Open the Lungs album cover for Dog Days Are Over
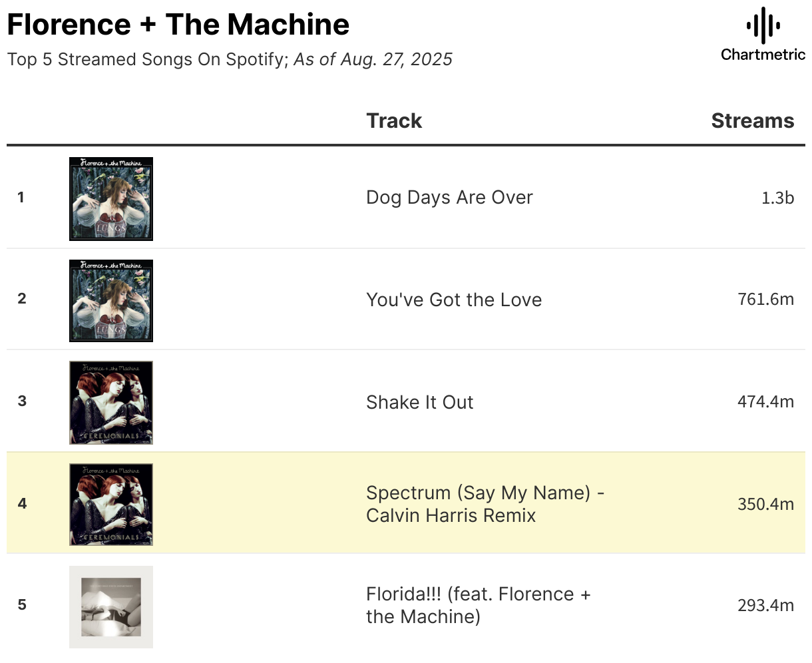The width and height of the screenshot is (812, 663). [111, 198]
